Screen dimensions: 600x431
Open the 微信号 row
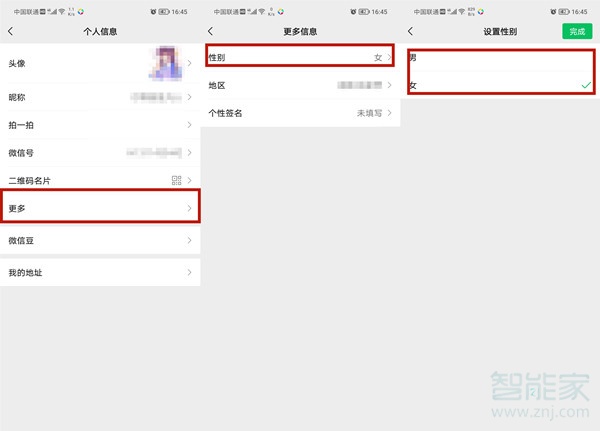100,153
